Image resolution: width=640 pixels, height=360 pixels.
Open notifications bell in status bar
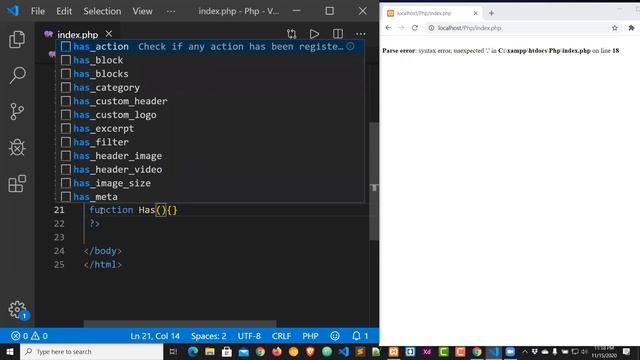click(360, 336)
